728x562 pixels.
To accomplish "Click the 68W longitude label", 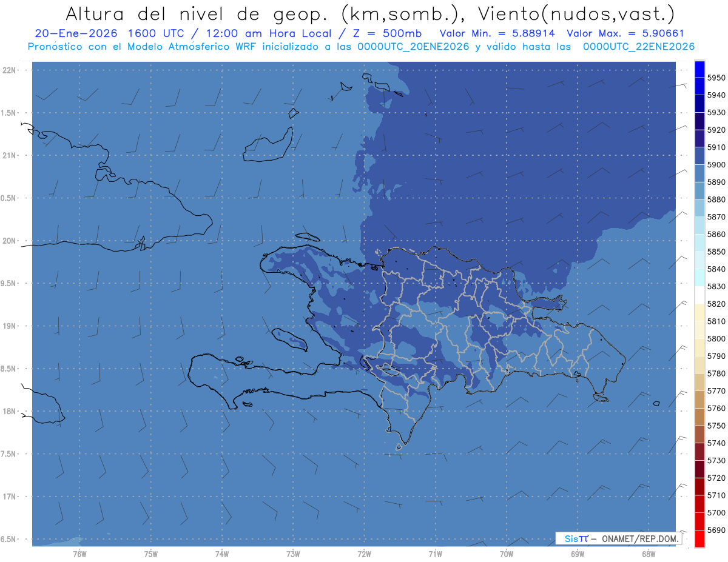I will click(x=649, y=554).
